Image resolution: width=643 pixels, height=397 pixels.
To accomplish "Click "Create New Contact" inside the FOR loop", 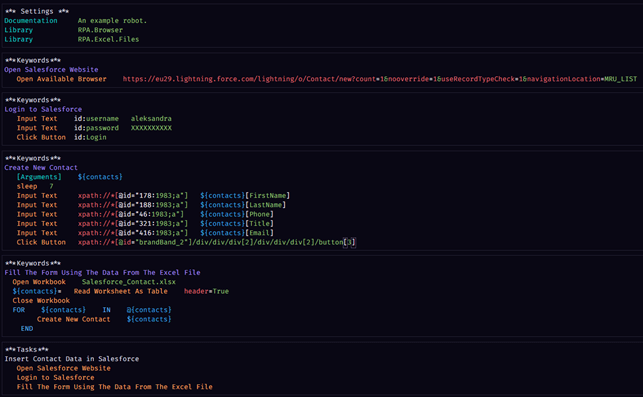I will [73, 319].
